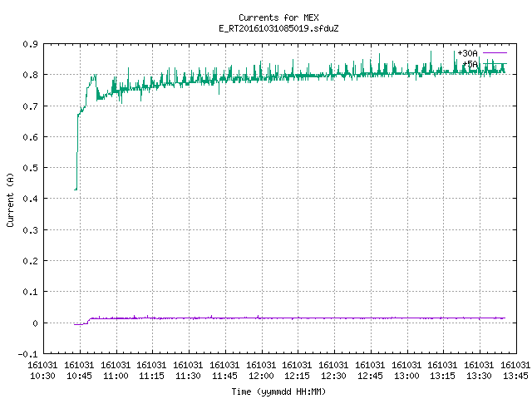
Task: Click the y-axis tick label 0.6
Action: pos(30,137)
